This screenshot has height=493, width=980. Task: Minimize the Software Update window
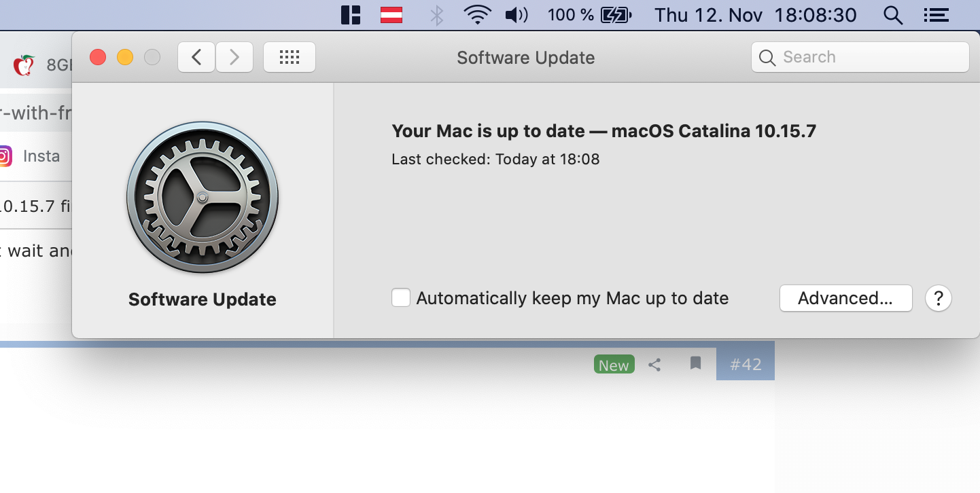click(125, 57)
